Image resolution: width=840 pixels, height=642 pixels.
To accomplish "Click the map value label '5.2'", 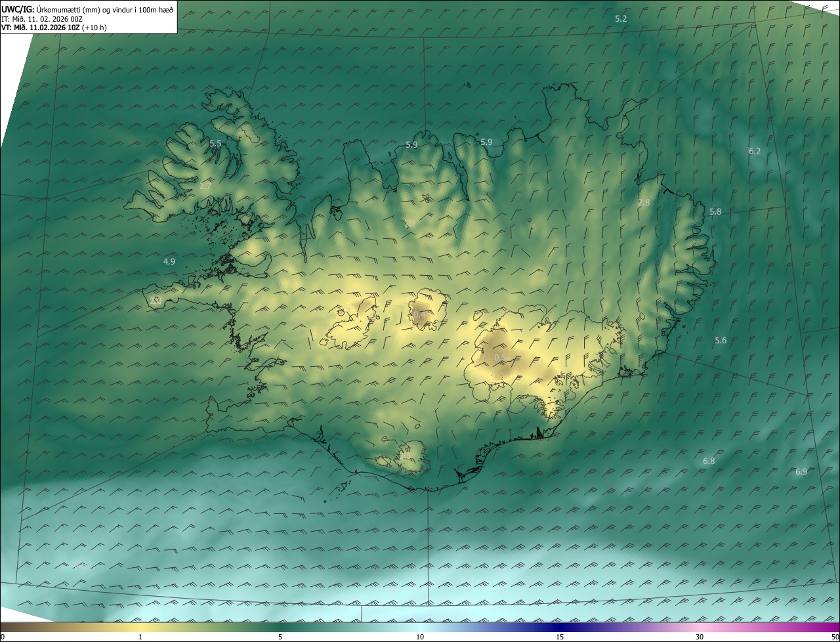I will (x=621, y=19).
